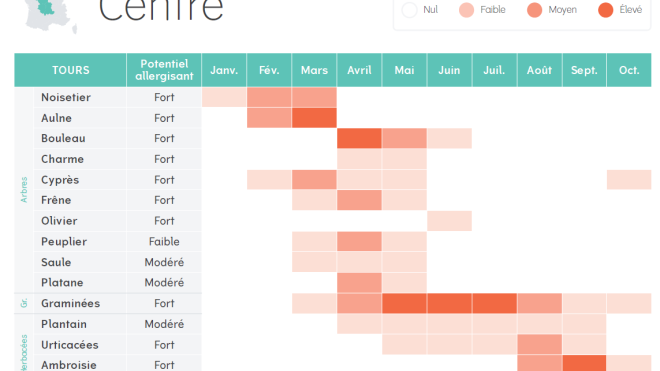Click Bouleau's high-level Avril cell

click(x=359, y=138)
